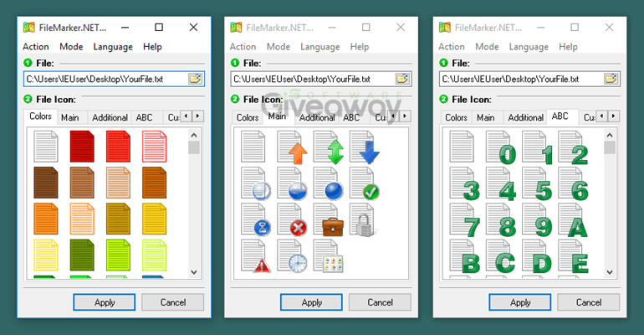This screenshot has height=335, width=644.
Task: Click Apply in the left window
Action: click(105, 302)
